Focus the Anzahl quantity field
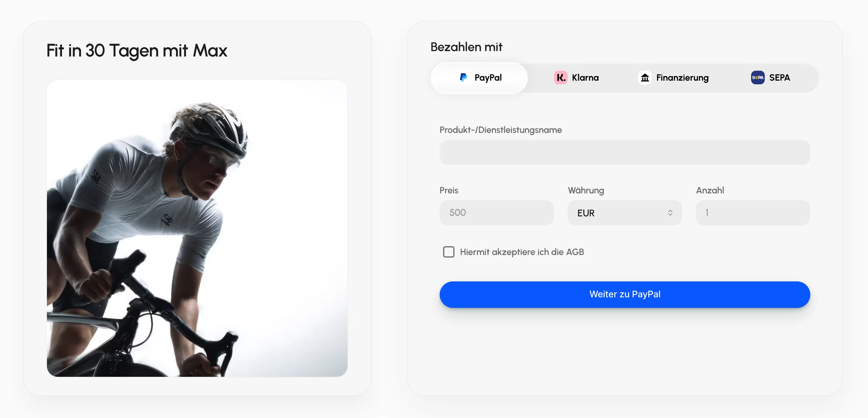The height and width of the screenshot is (418, 868). pyautogui.click(x=753, y=213)
